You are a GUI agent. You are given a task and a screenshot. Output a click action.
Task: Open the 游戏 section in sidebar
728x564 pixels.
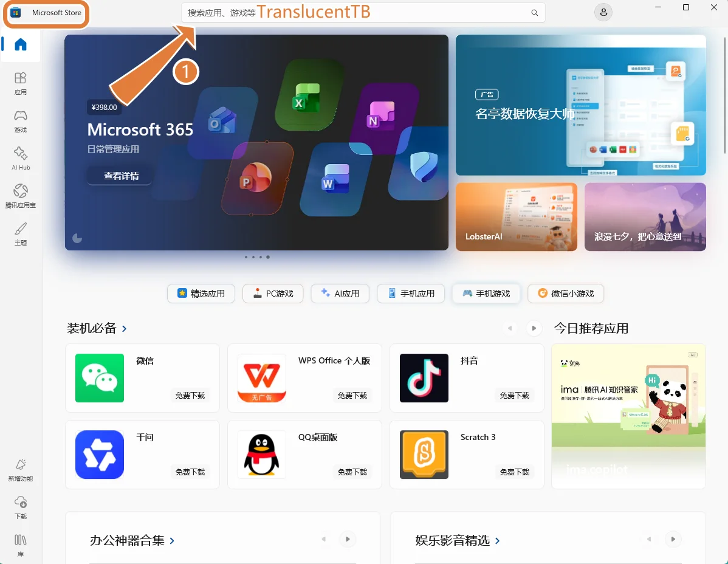(x=21, y=121)
